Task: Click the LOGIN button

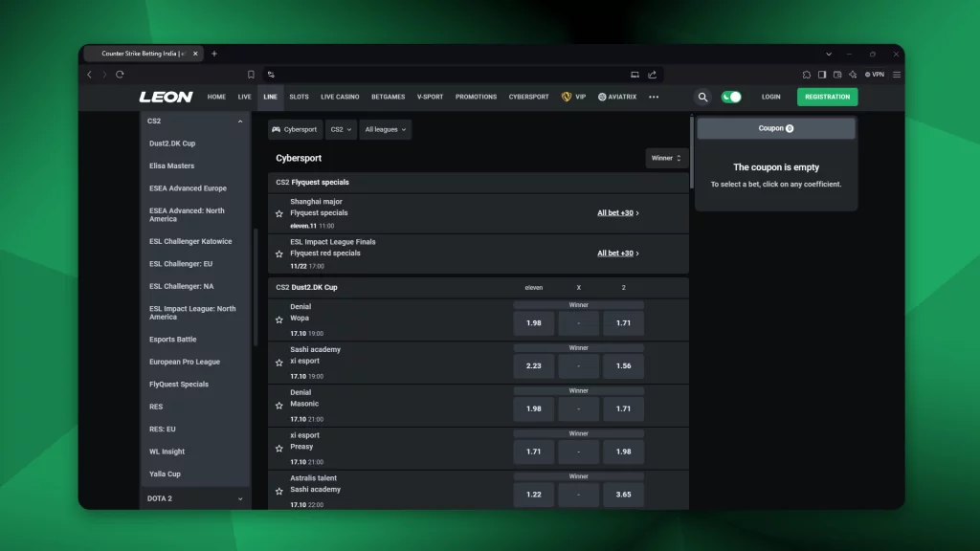Action: click(x=770, y=97)
